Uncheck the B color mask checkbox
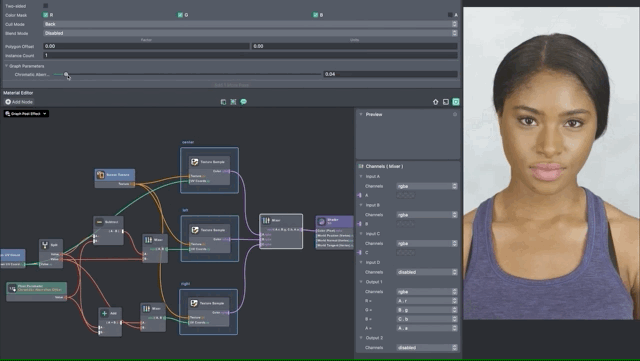 [315, 15]
